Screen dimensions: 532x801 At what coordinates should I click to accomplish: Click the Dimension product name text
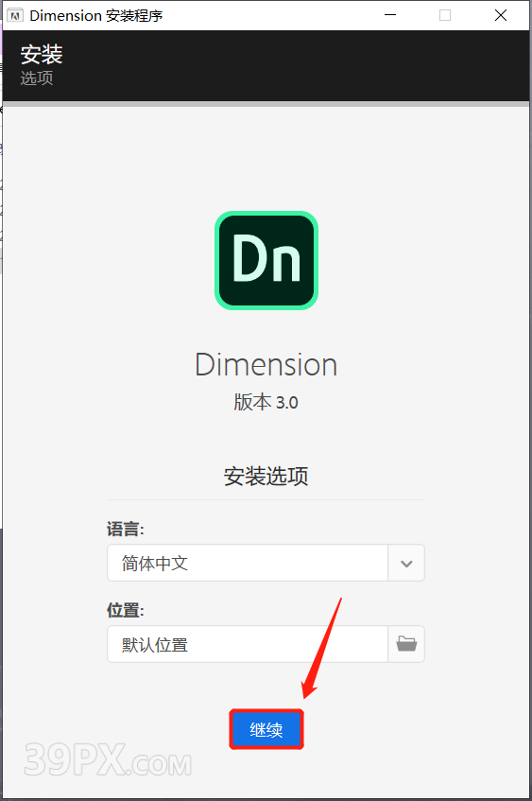266,365
